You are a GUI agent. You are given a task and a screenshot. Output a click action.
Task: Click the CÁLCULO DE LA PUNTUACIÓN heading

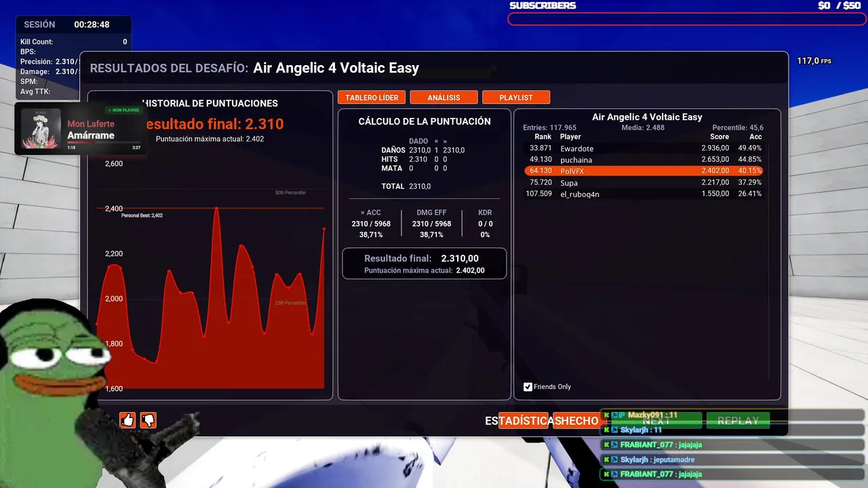(x=425, y=121)
